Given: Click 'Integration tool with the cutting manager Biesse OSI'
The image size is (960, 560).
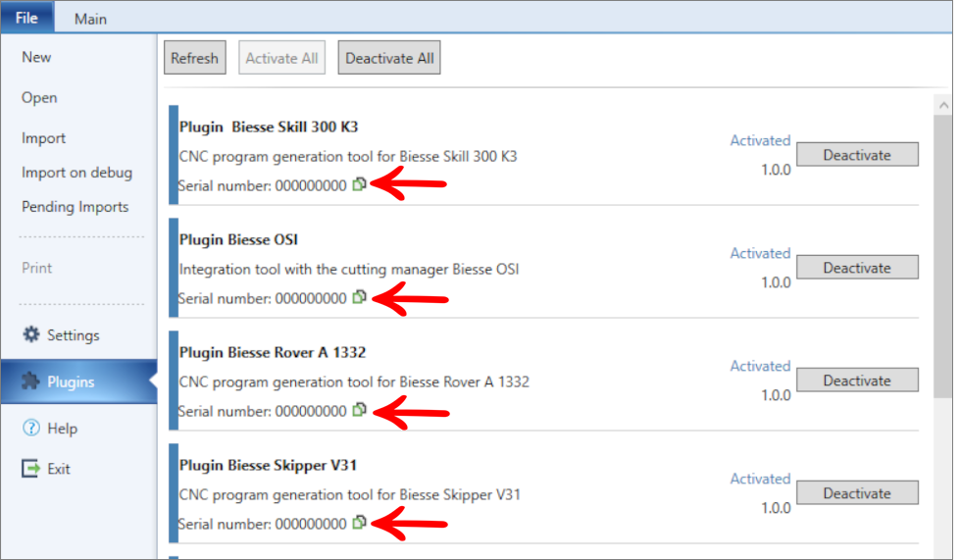Looking at the screenshot, I should tap(349, 270).
